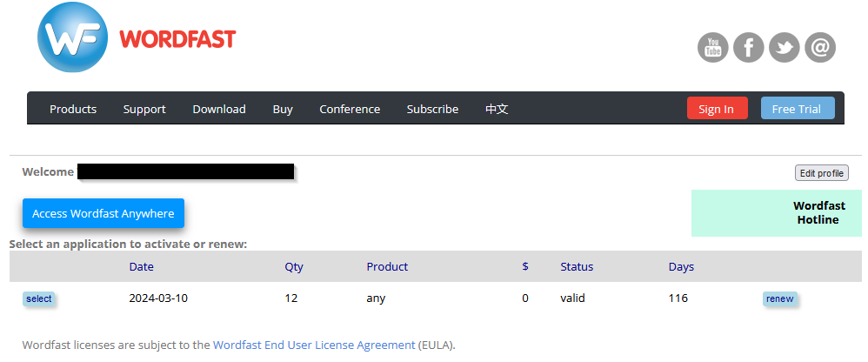The height and width of the screenshot is (362, 868).
Task: Click select for the 2024-03-10 license
Action: [39, 298]
